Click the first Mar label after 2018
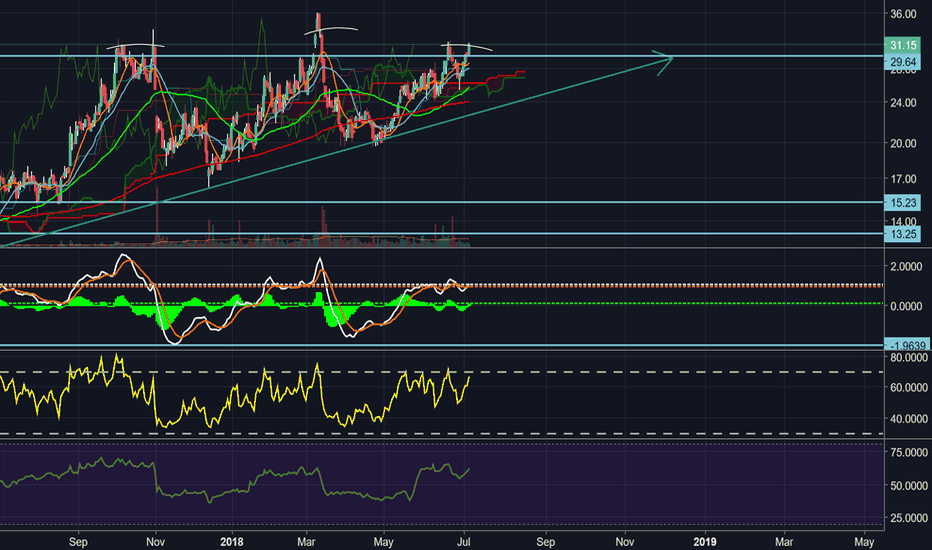The width and height of the screenshot is (932, 550). pyautogui.click(x=306, y=542)
